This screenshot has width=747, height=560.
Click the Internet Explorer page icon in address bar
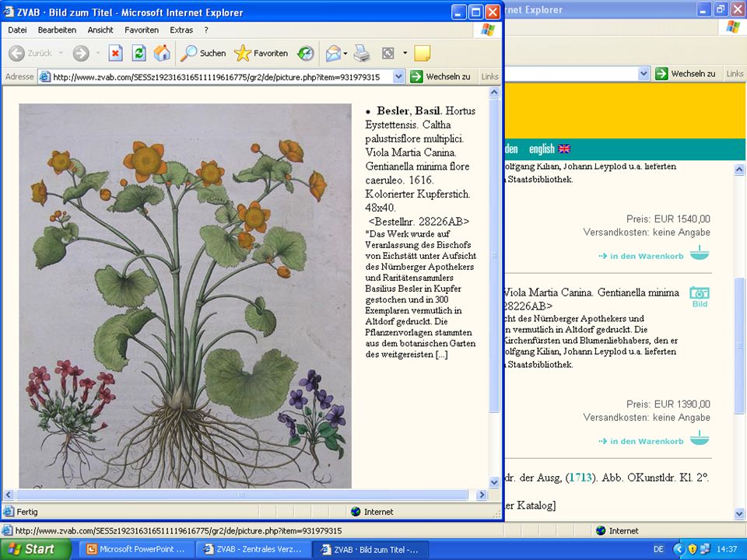pos(45,77)
